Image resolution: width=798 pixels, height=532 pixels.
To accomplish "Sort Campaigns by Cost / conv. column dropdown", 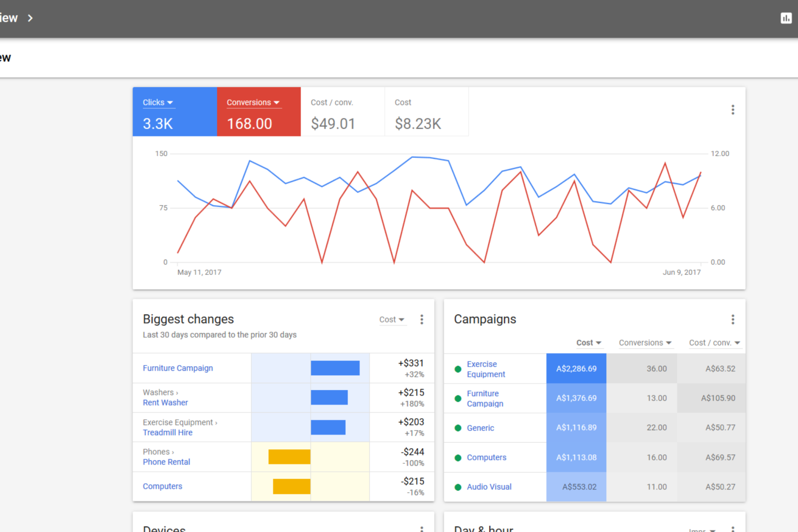I will coord(714,343).
